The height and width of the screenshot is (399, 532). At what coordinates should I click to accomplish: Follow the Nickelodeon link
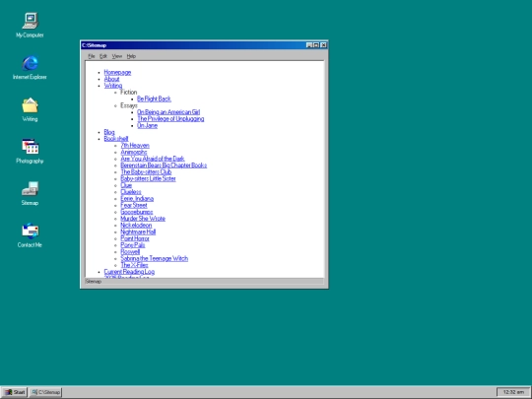136,226
